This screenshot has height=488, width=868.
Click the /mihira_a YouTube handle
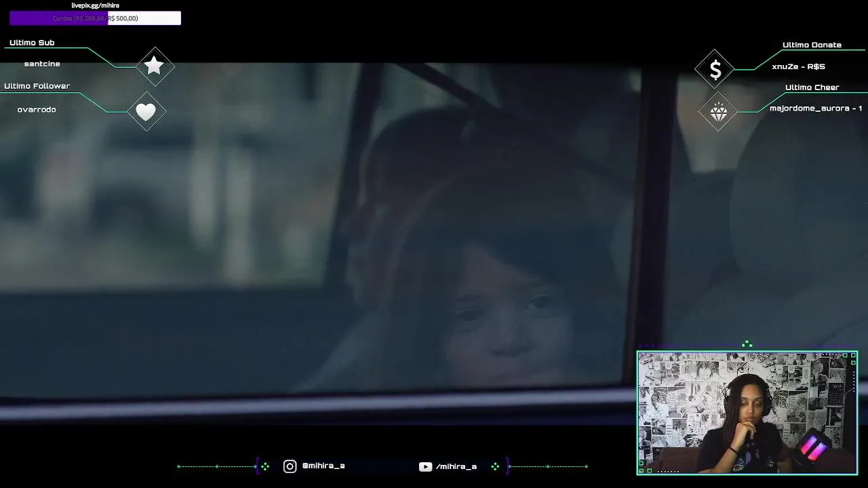click(456, 466)
